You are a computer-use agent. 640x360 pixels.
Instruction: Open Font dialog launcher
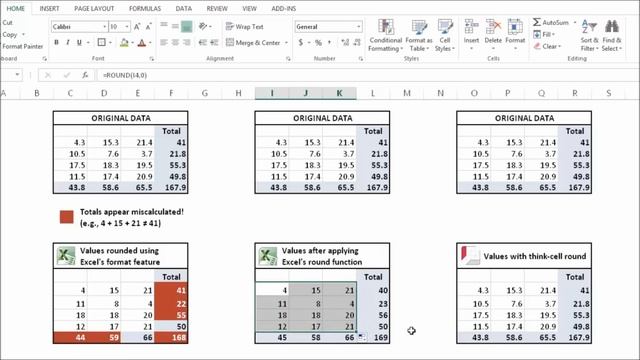pyautogui.click(x=151, y=59)
